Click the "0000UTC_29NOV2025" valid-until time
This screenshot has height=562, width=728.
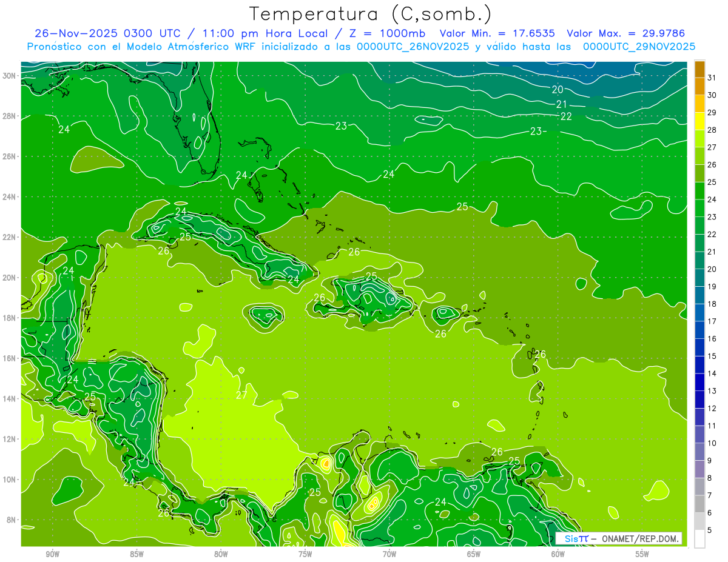click(639, 47)
